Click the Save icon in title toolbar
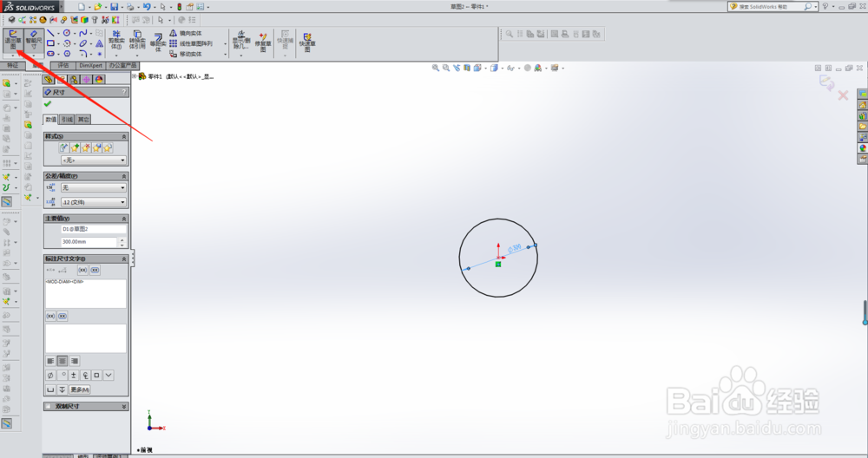 click(114, 7)
